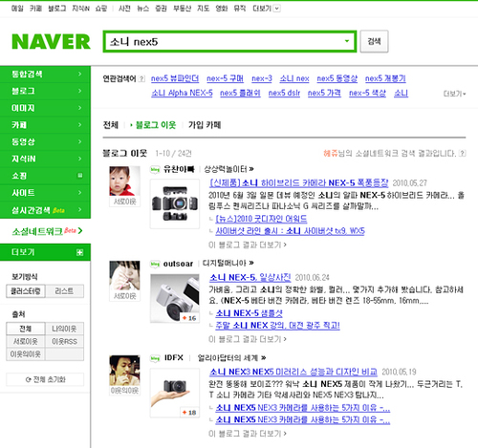
Task: Switch to the 전체 results tab
Action: click(x=111, y=125)
